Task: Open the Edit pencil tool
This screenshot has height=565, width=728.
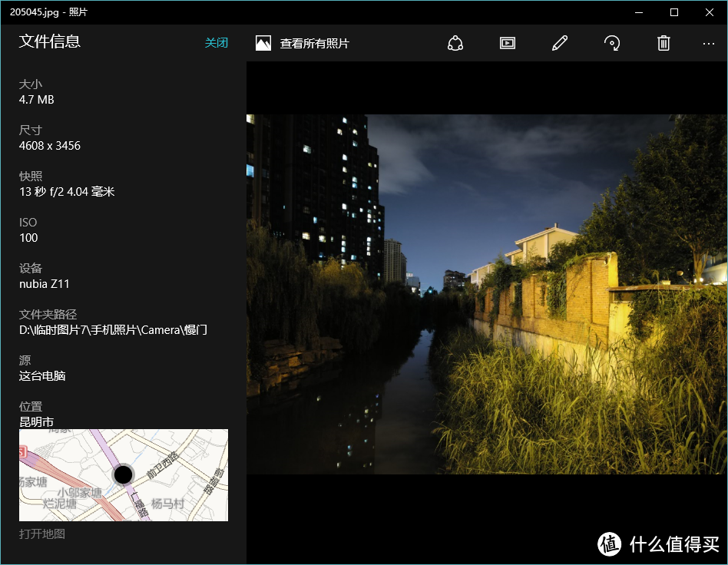Action: [560, 43]
